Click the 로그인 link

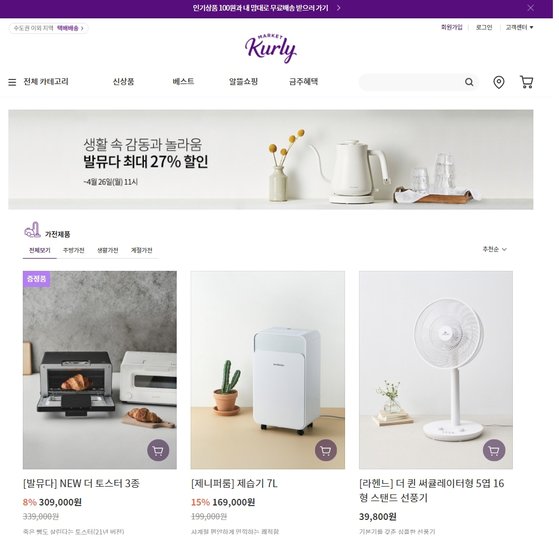pos(484,27)
